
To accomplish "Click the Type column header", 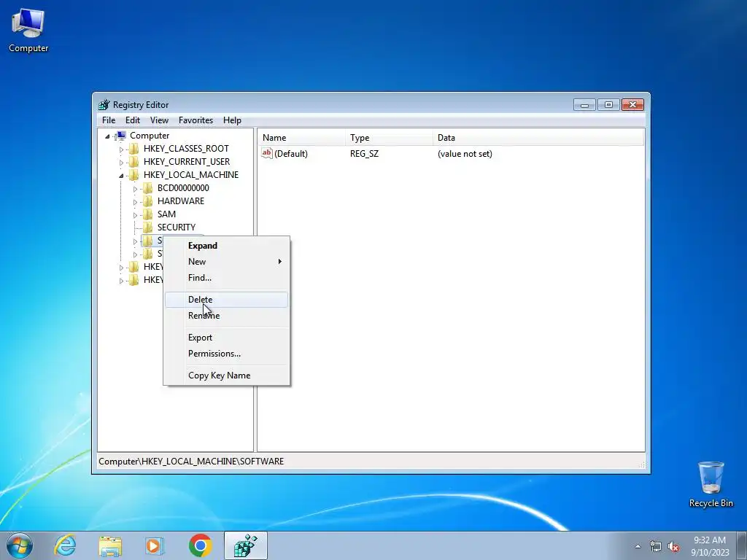I will click(x=389, y=138).
